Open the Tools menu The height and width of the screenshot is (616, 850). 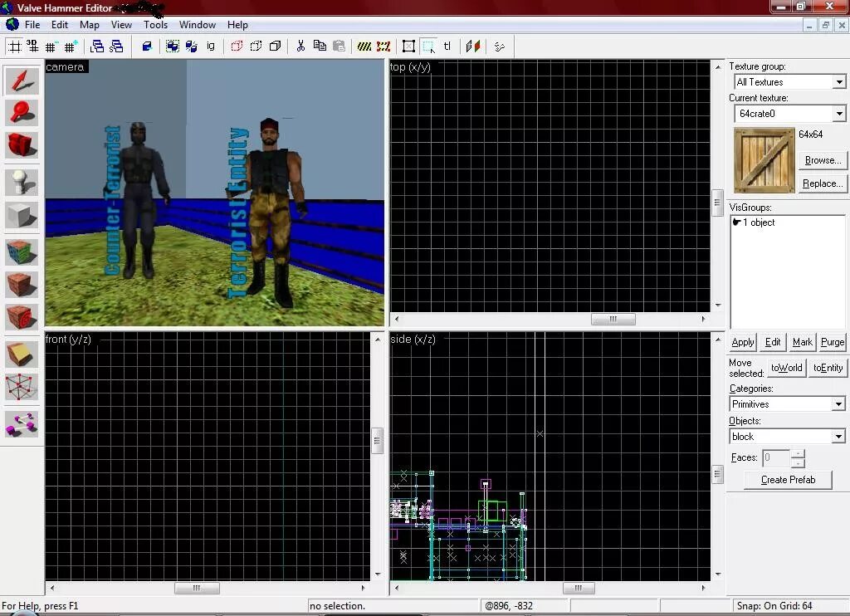(x=155, y=24)
